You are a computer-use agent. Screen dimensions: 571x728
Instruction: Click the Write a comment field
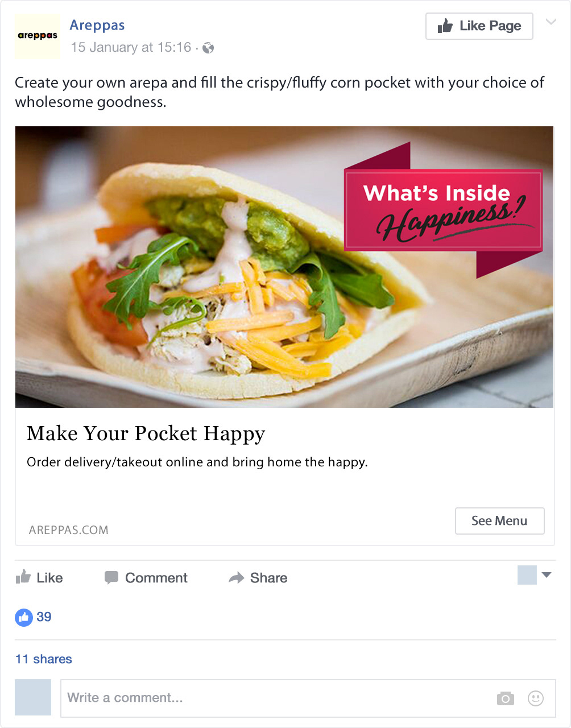308,698
